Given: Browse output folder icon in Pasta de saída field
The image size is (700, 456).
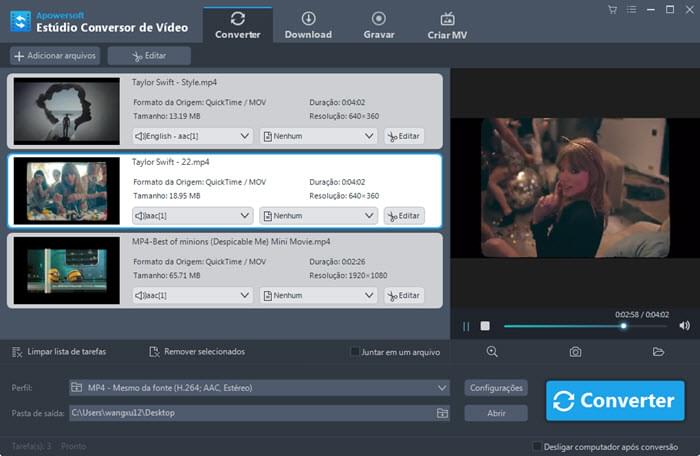Looking at the screenshot, I should (x=442, y=413).
